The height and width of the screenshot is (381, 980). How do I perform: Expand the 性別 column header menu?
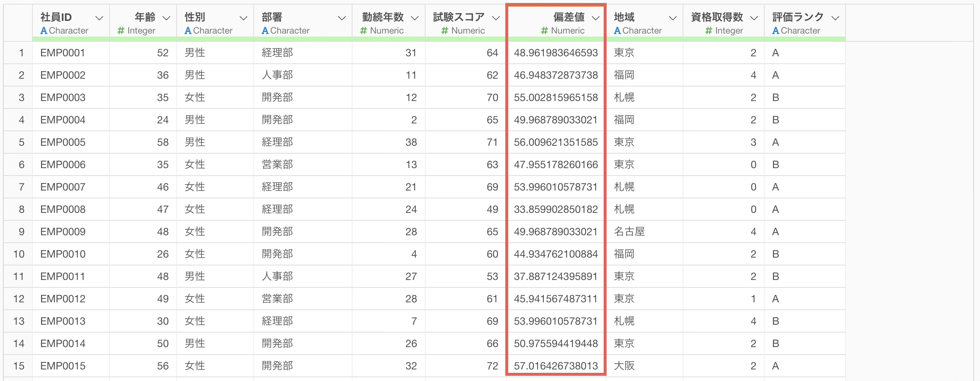(243, 18)
